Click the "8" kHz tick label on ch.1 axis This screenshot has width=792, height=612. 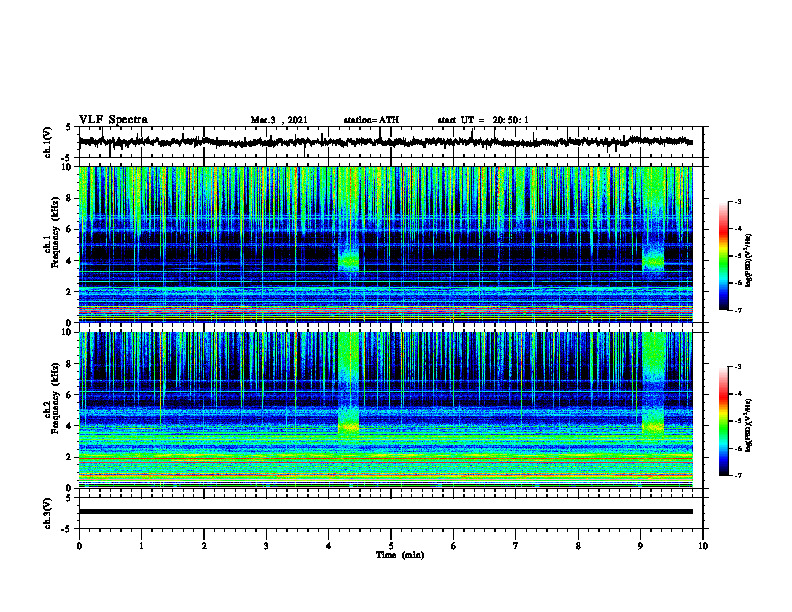pyautogui.click(x=71, y=198)
